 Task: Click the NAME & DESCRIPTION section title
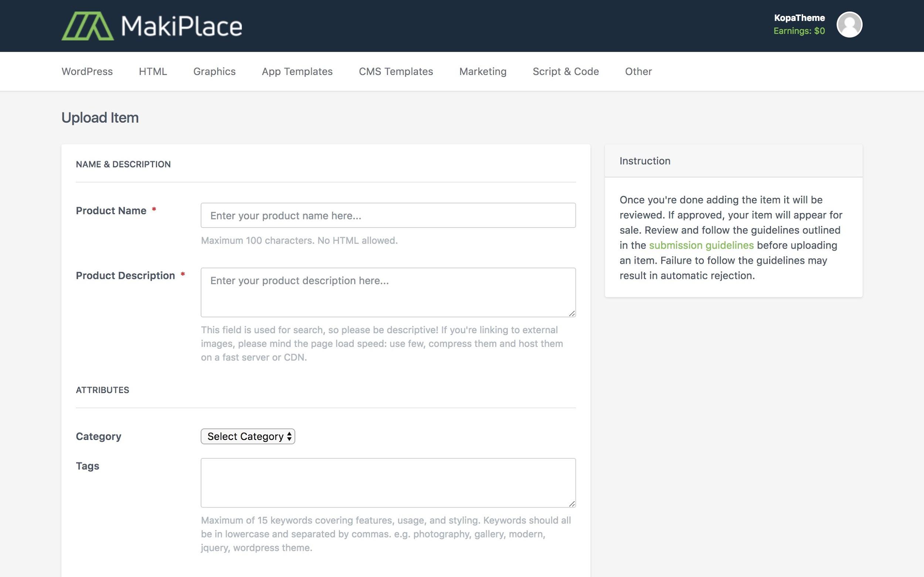(x=123, y=164)
